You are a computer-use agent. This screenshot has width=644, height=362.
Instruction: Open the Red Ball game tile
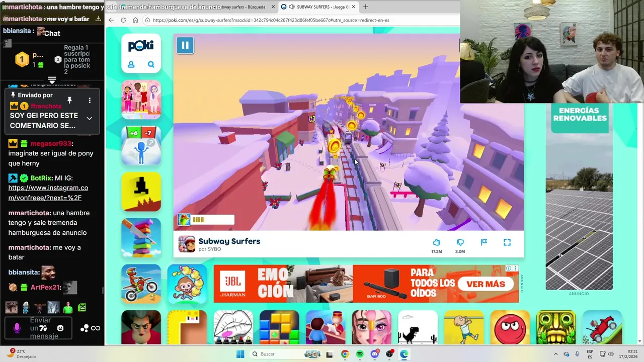coord(510,327)
